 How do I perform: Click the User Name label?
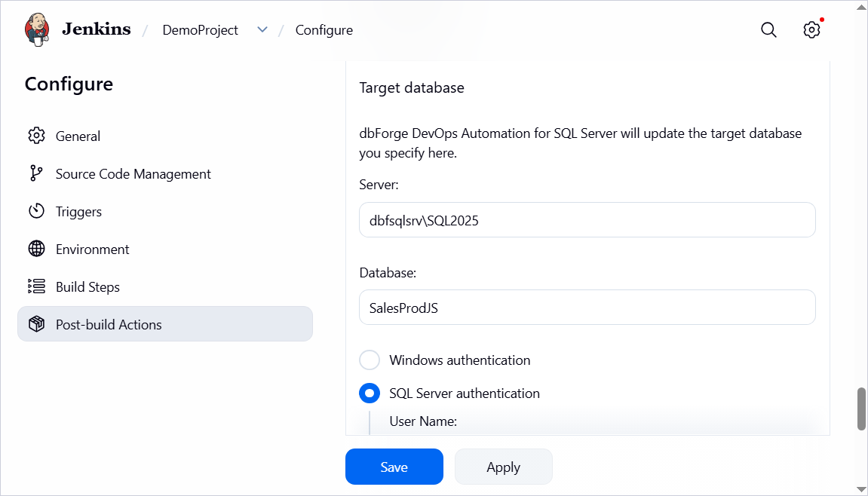(x=423, y=421)
